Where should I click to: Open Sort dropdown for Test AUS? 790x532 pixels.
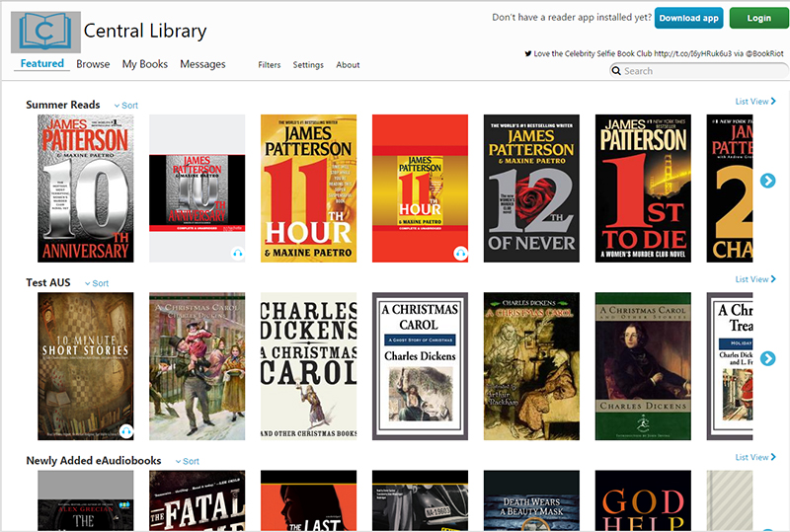coord(97,283)
